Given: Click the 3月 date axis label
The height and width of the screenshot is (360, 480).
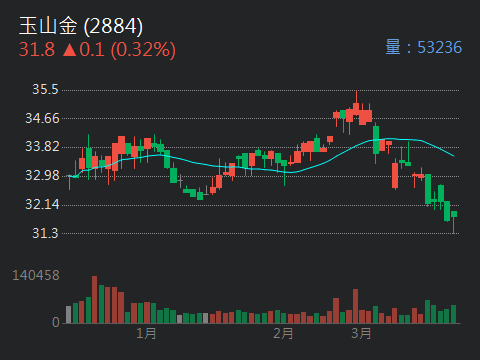Looking at the screenshot, I should 361,333.
